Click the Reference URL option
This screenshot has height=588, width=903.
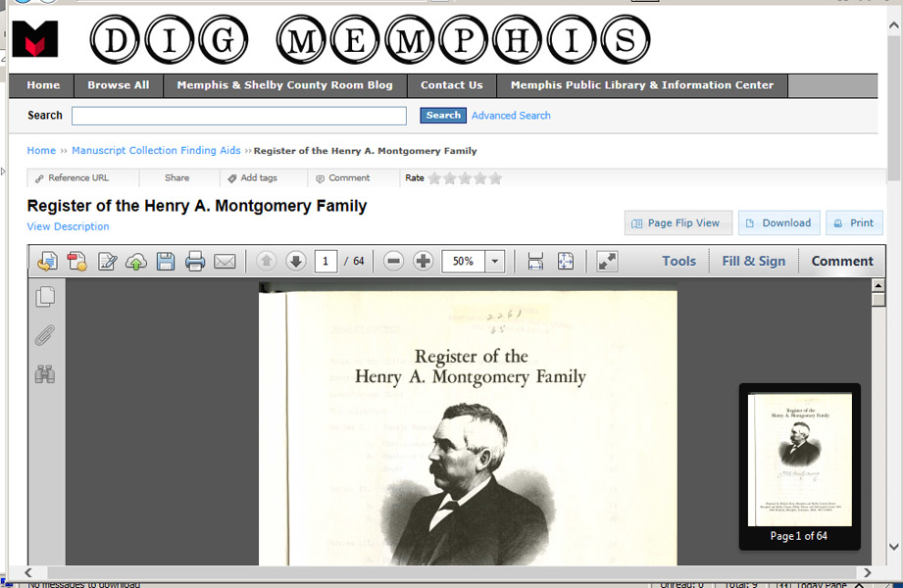pyautogui.click(x=72, y=178)
